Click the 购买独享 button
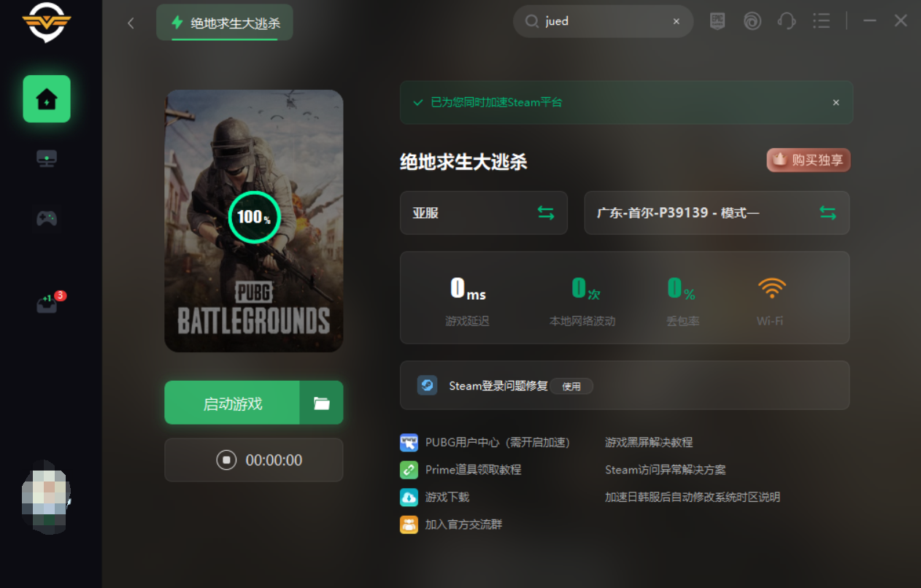This screenshot has width=921, height=588. point(809,160)
